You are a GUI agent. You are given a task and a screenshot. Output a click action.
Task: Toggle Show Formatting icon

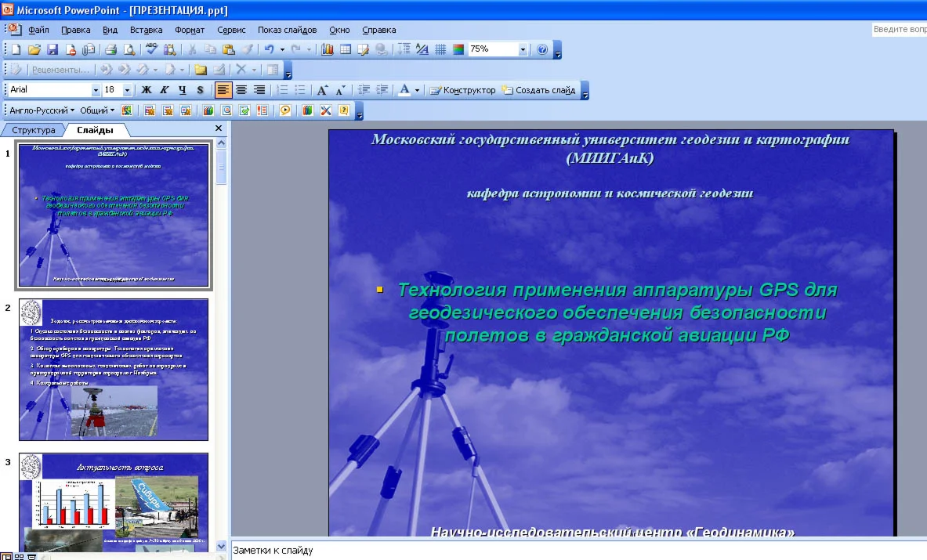422,49
